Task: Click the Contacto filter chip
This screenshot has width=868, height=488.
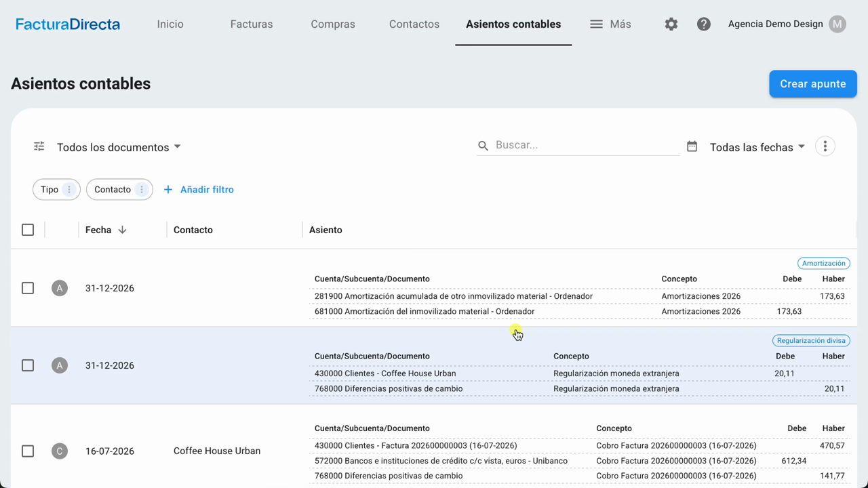Action: point(119,190)
